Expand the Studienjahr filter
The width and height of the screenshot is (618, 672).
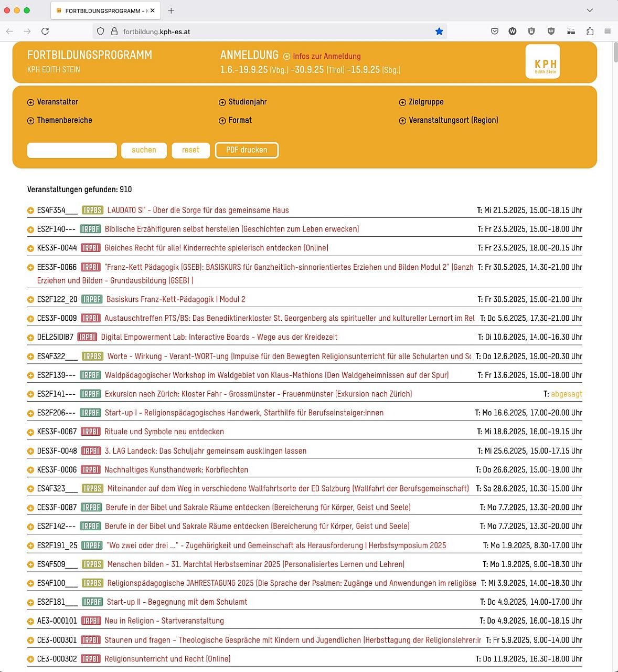coord(243,102)
